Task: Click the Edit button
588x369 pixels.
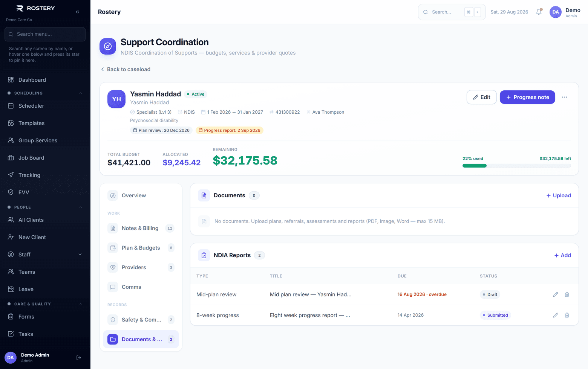Action: 482,97
